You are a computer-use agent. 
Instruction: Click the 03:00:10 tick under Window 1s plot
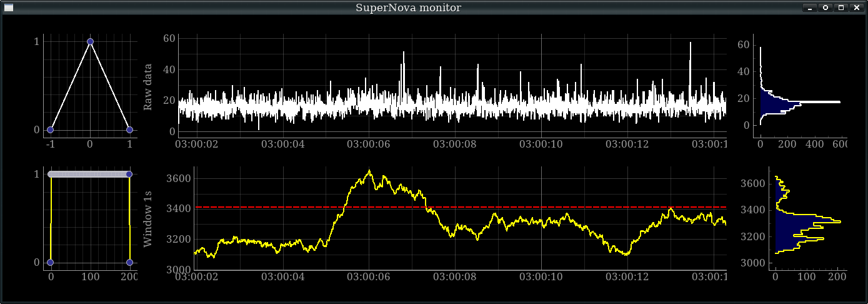click(542, 276)
